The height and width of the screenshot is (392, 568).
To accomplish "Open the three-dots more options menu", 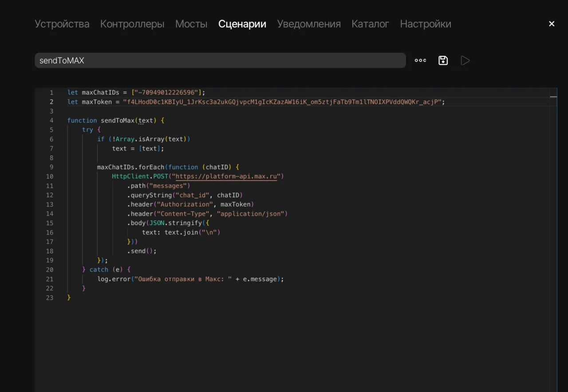I will tap(420, 60).
